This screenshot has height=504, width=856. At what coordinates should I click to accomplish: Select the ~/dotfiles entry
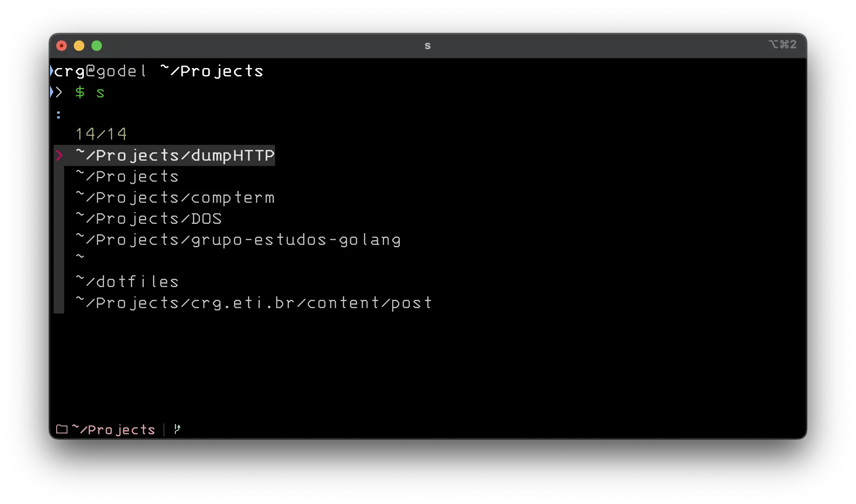coord(127,282)
